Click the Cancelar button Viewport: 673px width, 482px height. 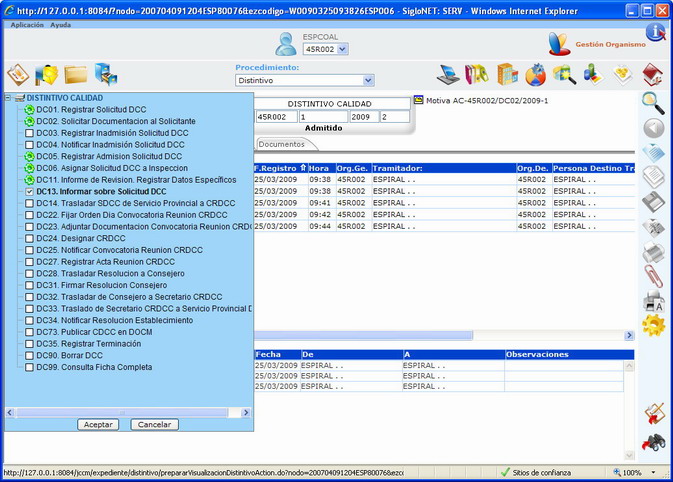155,424
